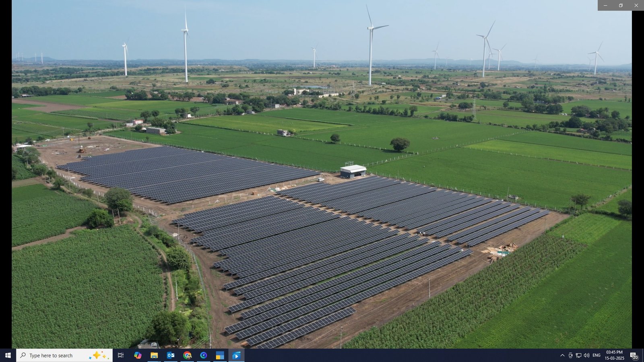Viewport: 644px width, 362px height.
Task: Click the search highlights sparkle icon
Action: [97, 355]
